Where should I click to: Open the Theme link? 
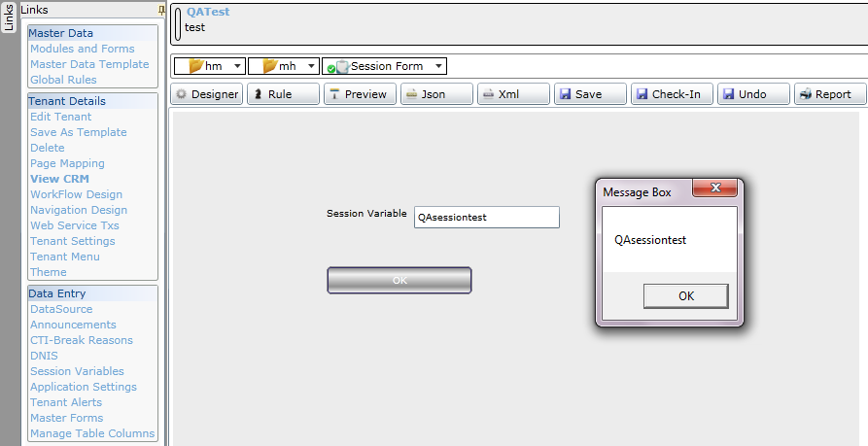49,272
